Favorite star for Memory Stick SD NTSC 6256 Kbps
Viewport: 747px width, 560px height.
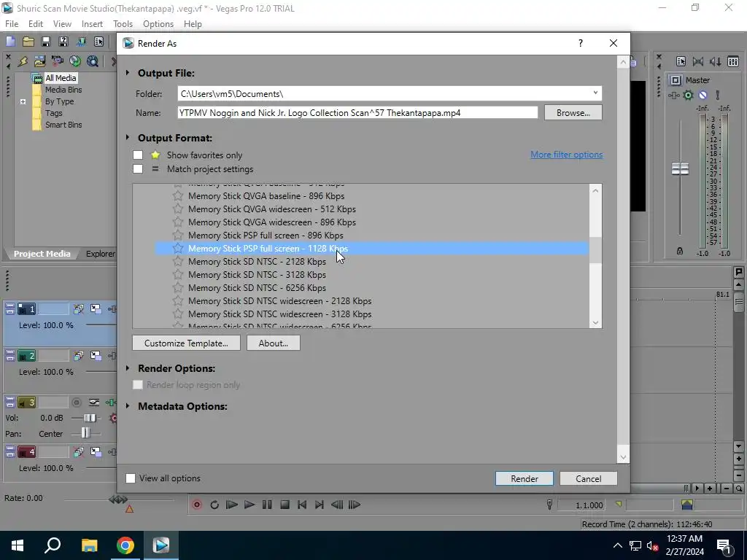click(x=178, y=287)
